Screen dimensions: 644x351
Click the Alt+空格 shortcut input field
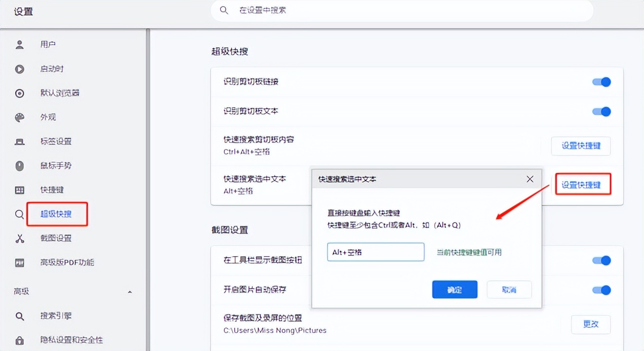pos(375,252)
